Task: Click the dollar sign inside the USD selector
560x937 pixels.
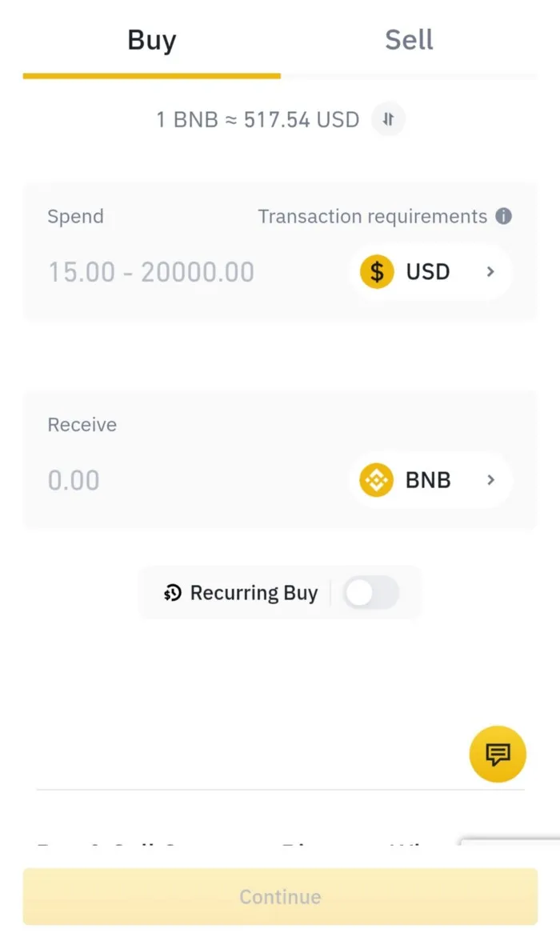Action: 375,272
